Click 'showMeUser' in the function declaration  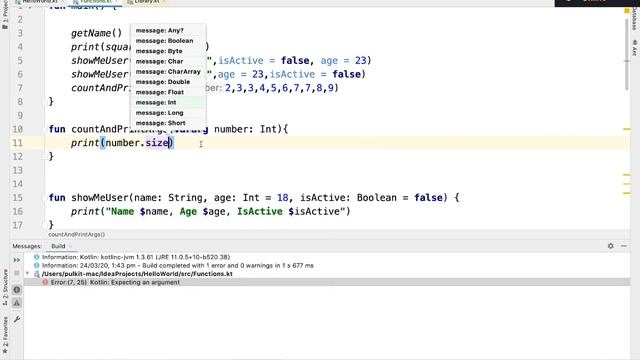pyautogui.click(x=100, y=198)
